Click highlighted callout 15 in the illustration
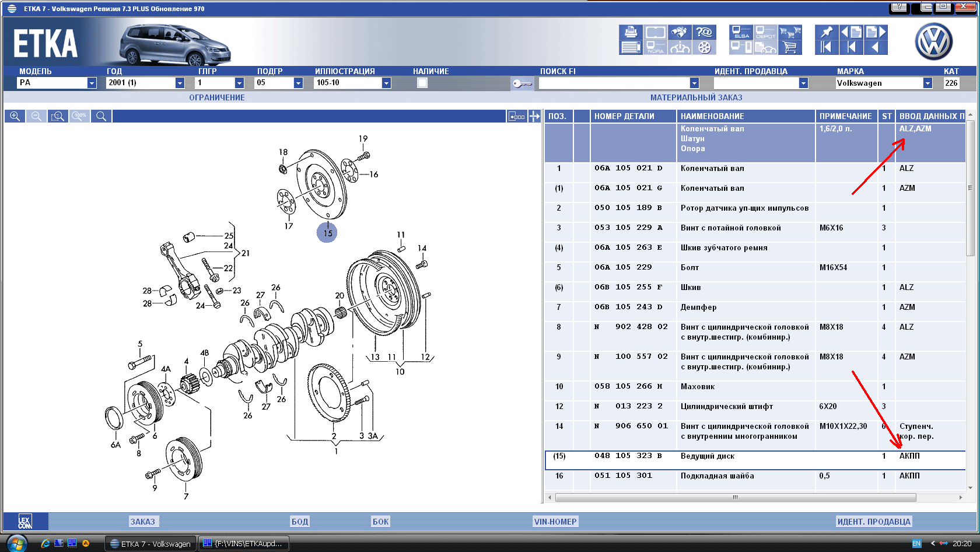Screen dimensions: 980x552 (x=327, y=233)
